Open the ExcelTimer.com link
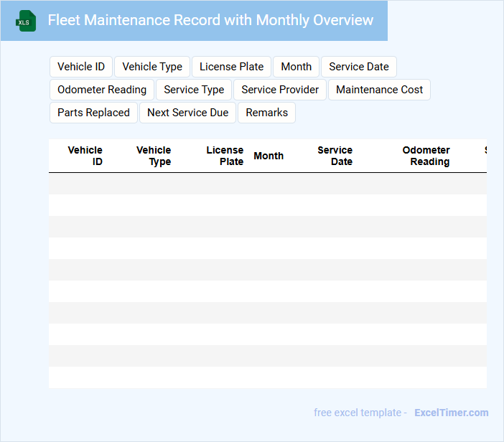 [x=451, y=413]
